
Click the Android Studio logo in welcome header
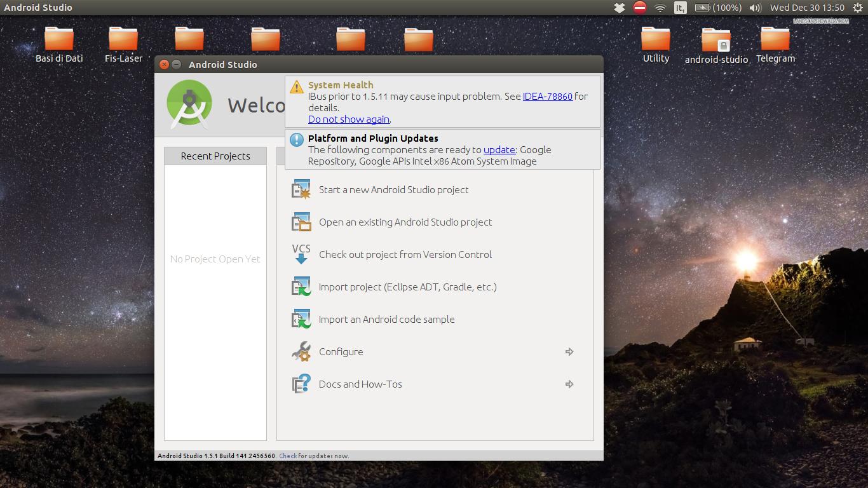point(189,105)
